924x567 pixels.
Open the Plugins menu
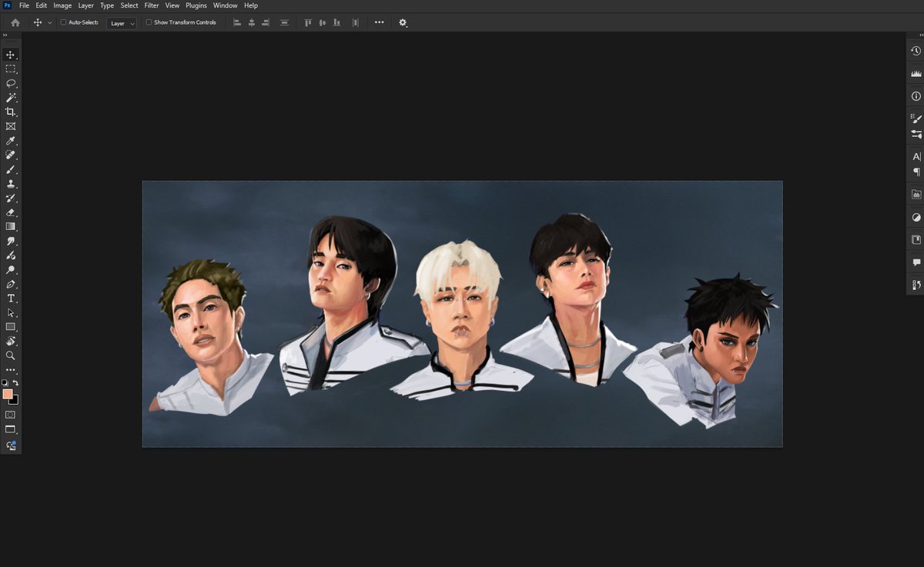tap(196, 5)
